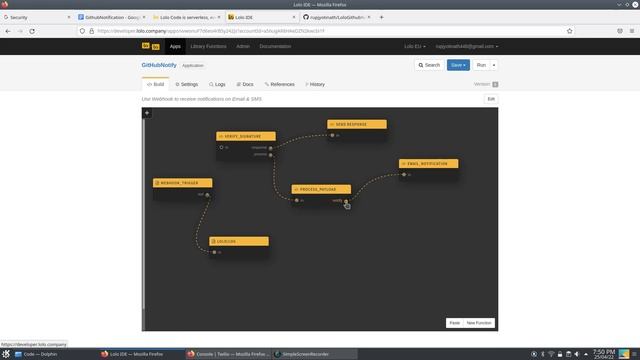This screenshot has height=360, width=640.
Task: Click the WEBHOOK_TRIGGER output port
Action: point(207,195)
